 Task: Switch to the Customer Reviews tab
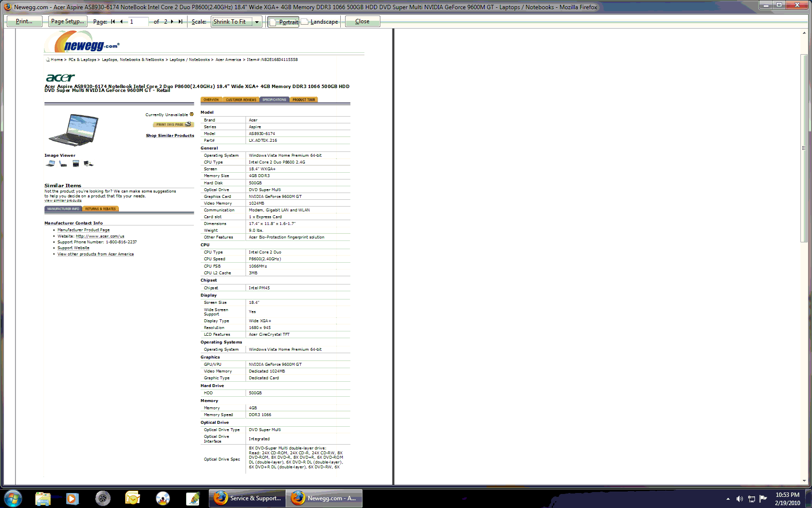(x=241, y=100)
